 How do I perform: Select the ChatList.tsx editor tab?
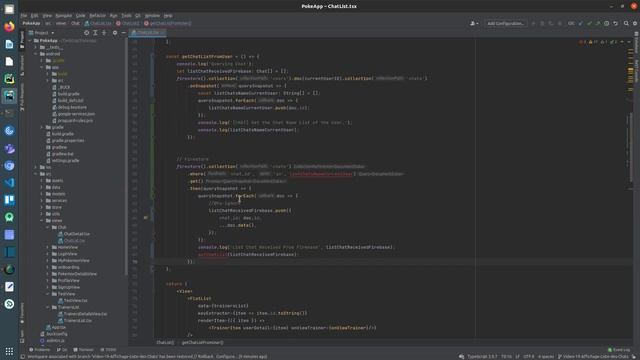click(x=147, y=32)
